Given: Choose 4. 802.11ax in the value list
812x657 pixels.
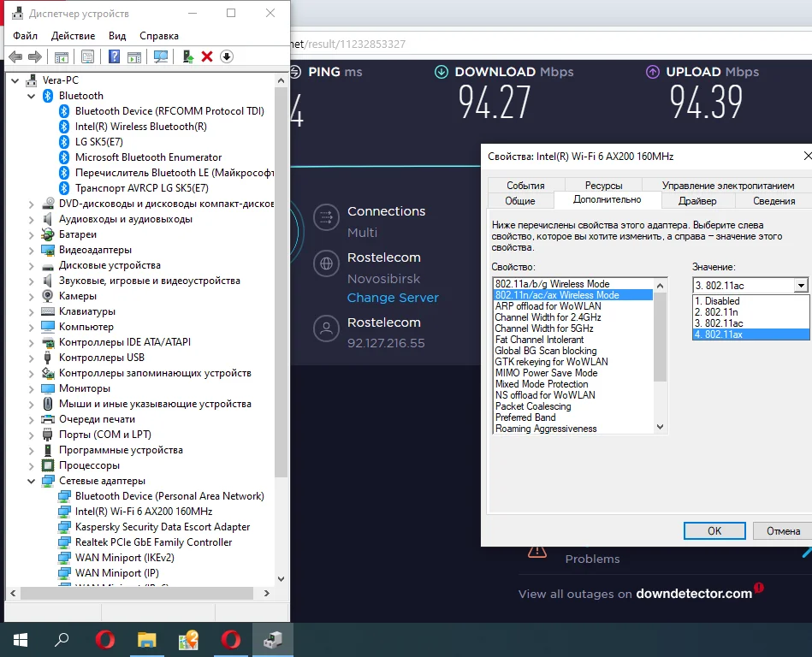Looking at the screenshot, I should click(750, 334).
